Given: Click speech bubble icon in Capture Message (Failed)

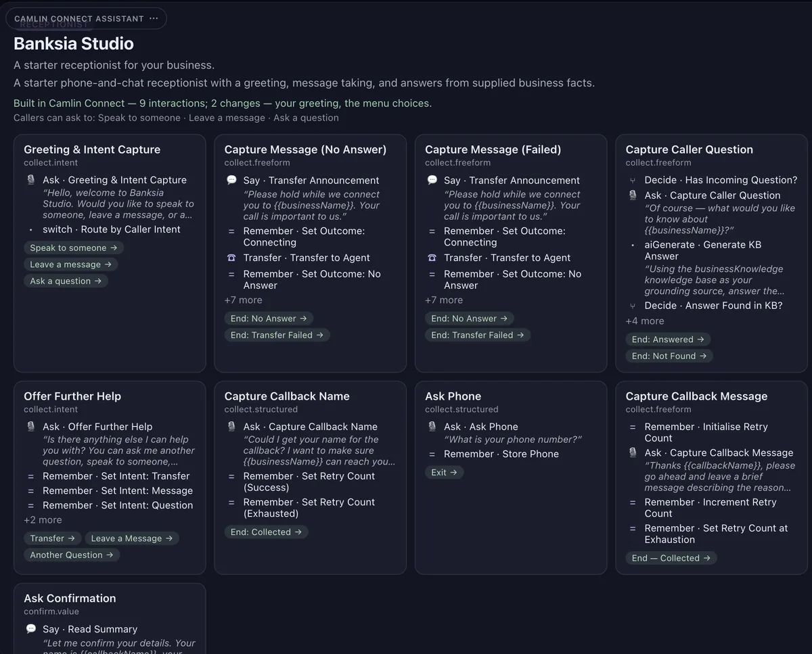Looking at the screenshot, I should point(432,181).
